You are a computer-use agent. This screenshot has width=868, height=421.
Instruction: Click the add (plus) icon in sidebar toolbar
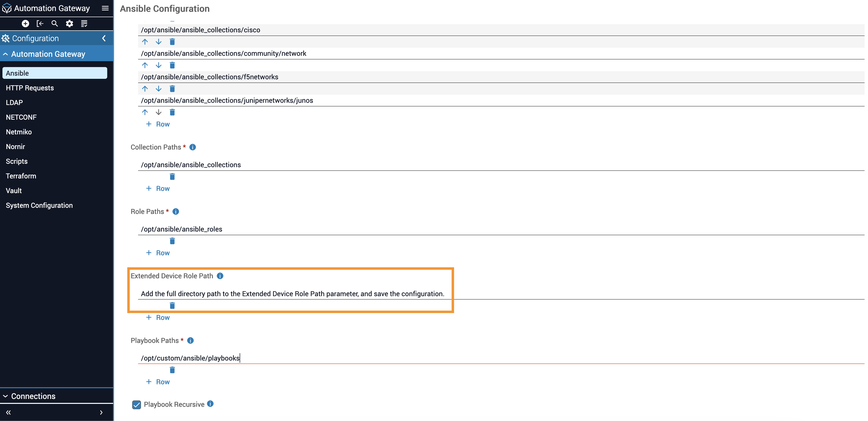point(25,23)
